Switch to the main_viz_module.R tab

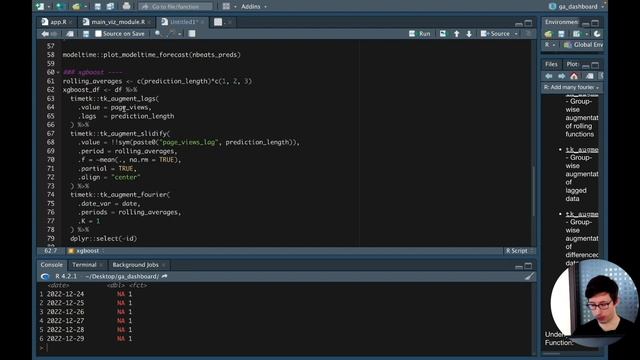(x=118, y=22)
